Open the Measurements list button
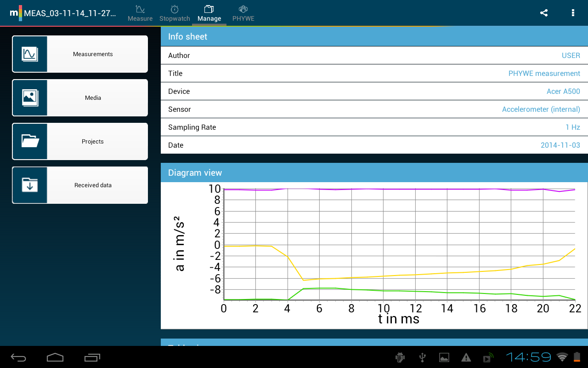 pyautogui.click(x=80, y=54)
